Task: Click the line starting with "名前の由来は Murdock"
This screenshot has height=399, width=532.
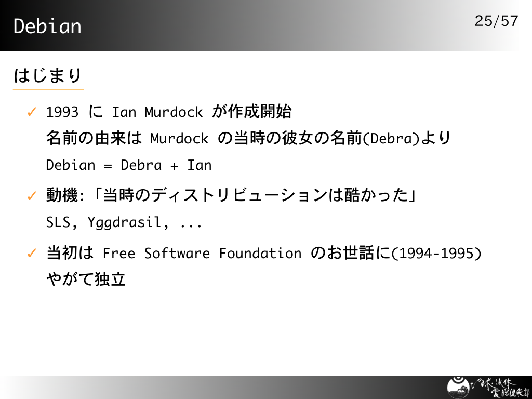Action: pyautogui.click(x=248, y=138)
